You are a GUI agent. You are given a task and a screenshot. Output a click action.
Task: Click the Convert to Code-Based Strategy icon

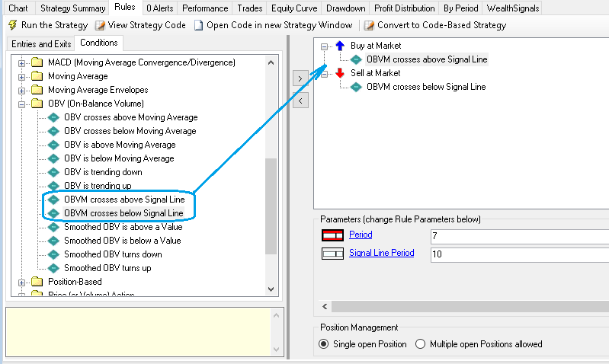pyautogui.click(x=369, y=25)
